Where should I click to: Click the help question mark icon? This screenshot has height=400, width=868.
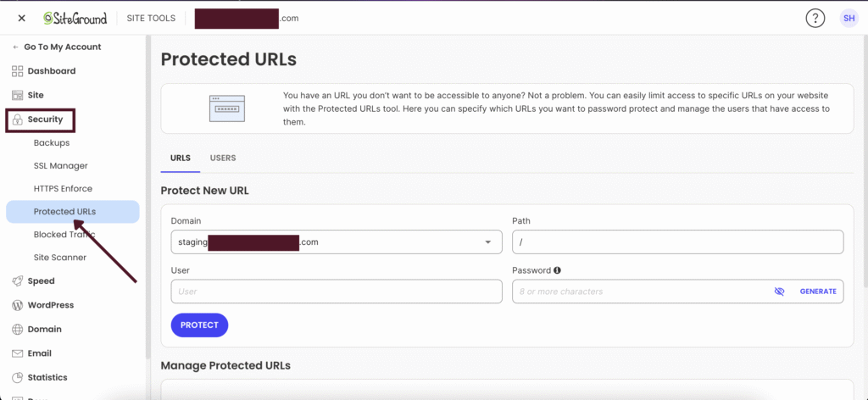(815, 18)
